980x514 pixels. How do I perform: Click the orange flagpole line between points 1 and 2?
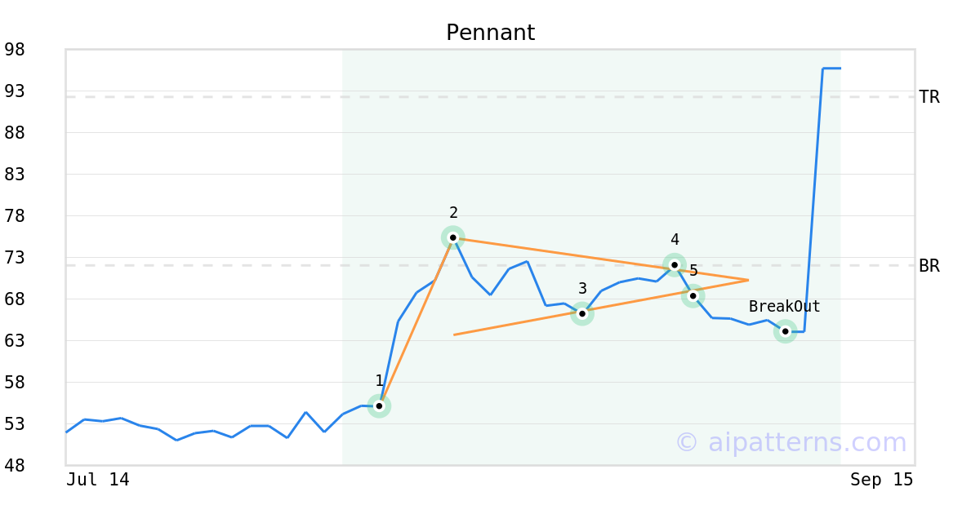(416, 321)
